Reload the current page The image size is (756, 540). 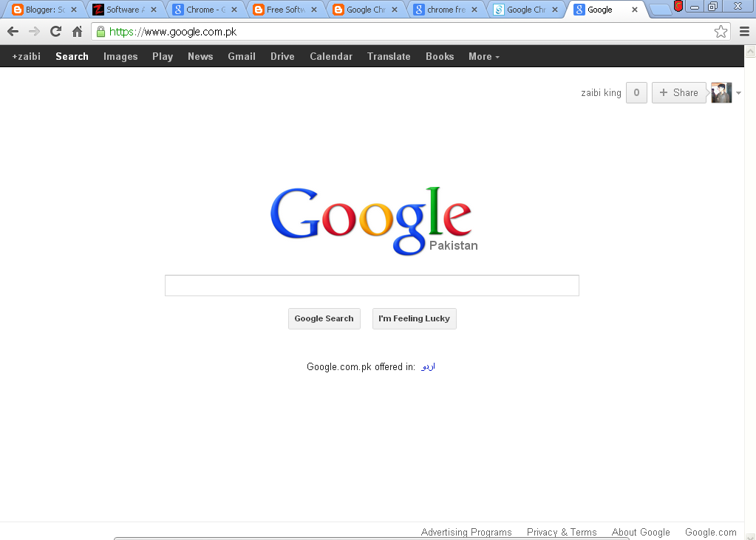click(x=56, y=32)
